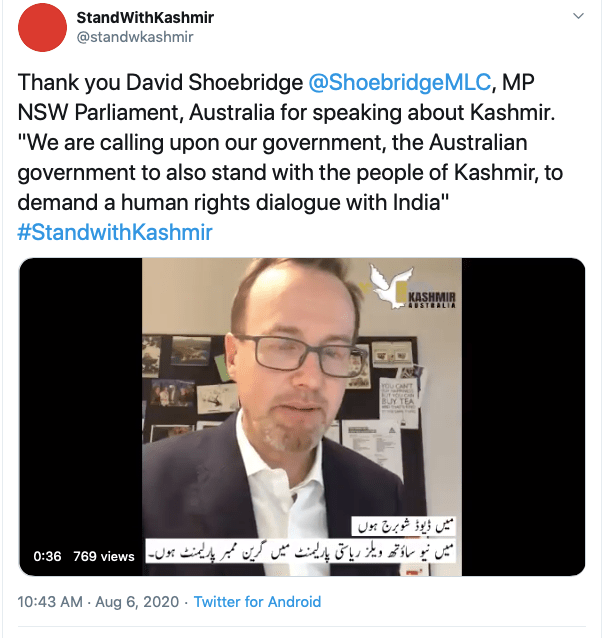Screen dimensions: 603x638
Task: Click the Kashmir Australia dove logo
Action: pyautogui.click(x=411, y=287)
